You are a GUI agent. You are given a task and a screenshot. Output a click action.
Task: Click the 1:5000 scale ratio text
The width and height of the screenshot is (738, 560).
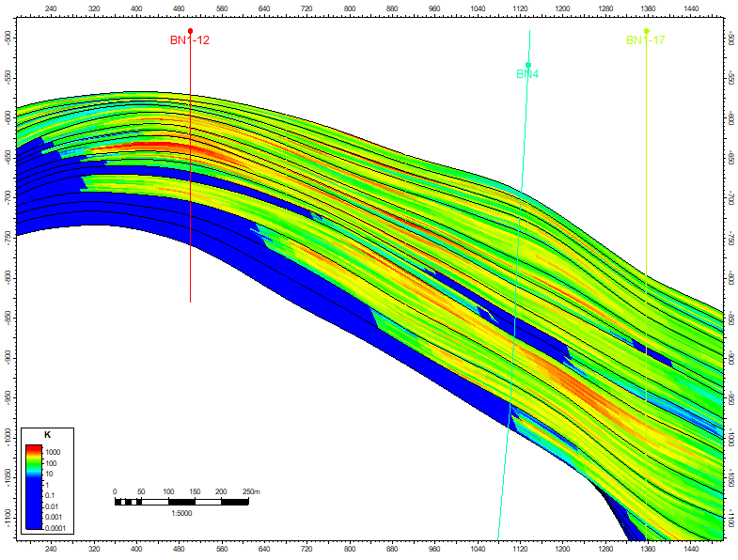tap(181, 513)
